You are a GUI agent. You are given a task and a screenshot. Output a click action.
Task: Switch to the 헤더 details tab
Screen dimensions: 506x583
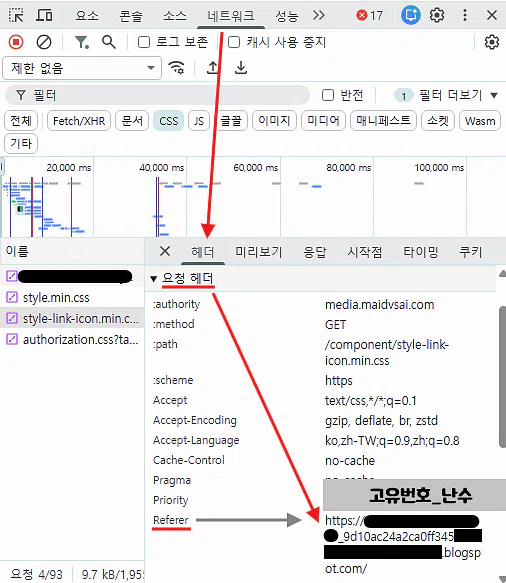click(x=203, y=252)
